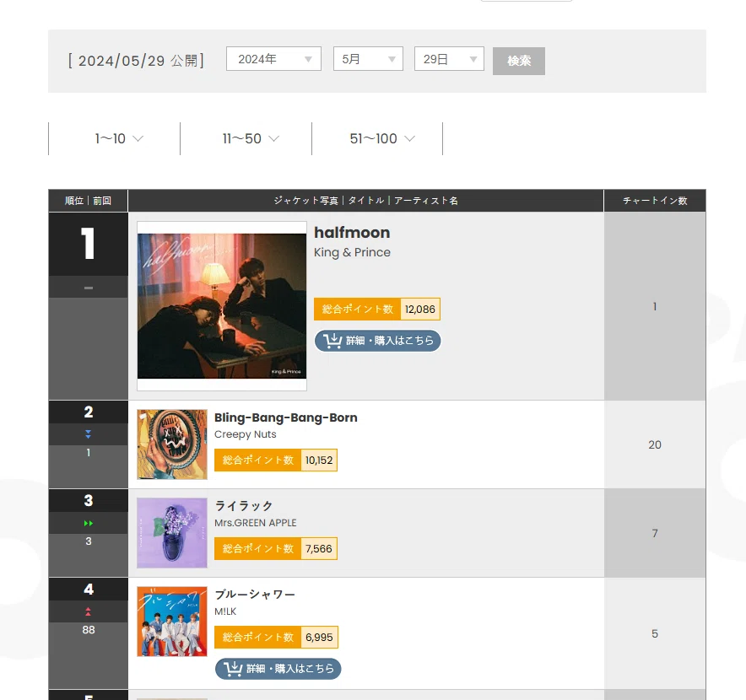Click the green steady-arrow icon on rank 3
Image resolution: width=746 pixels, height=700 pixels.
pos(89,523)
